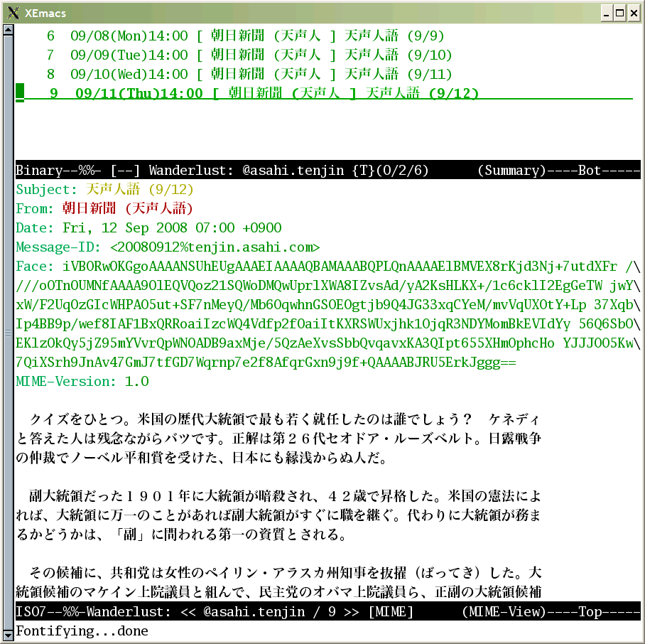645x644 pixels.
Task: Click the MIME-View modeline at the bottom
Action: pyautogui.click(x=328, y=611)
